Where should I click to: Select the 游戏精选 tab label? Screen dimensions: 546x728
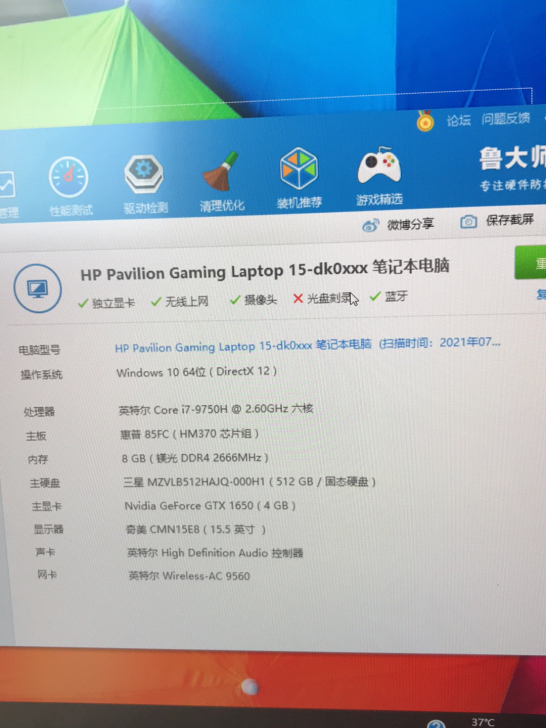tap(379, 200)
